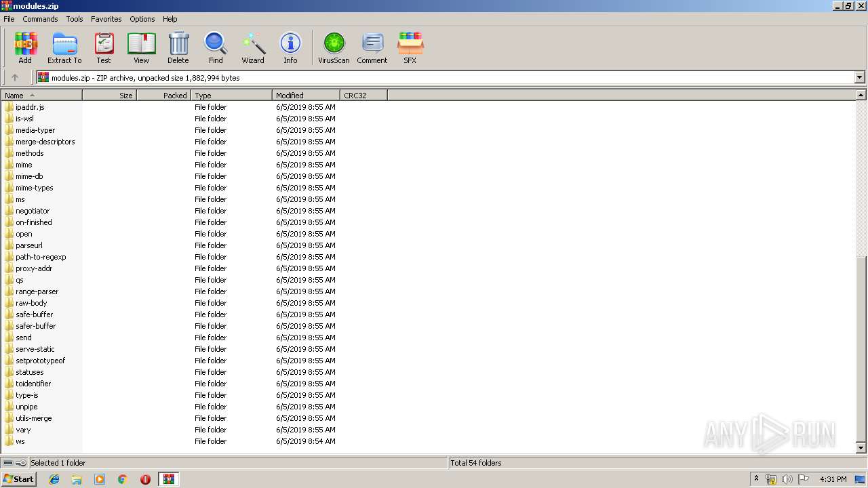The image size is (868, 488).
Task: Go up one folder level arrow
Action: (x=14, y=77)
